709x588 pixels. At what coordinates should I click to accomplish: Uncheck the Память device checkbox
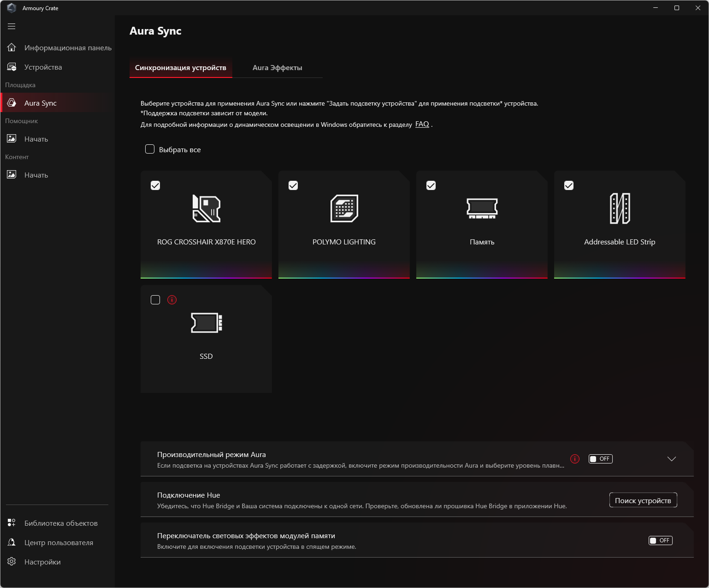coord(431,185)
